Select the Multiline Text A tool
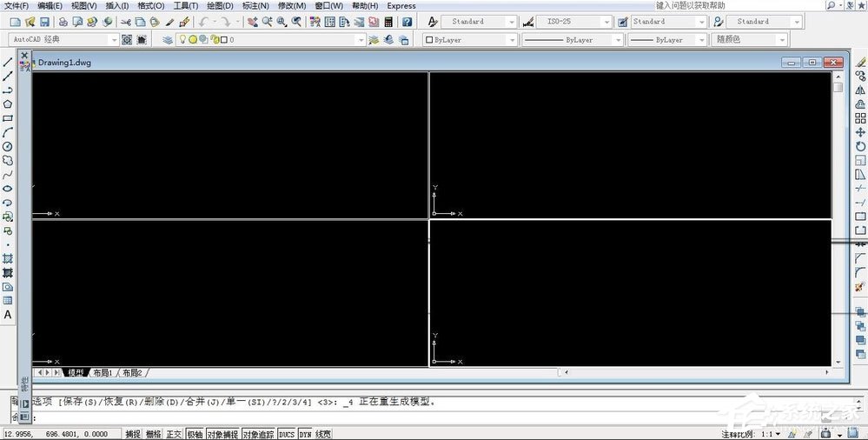Screen dimensions: 868x440 [x=8, y=314]
